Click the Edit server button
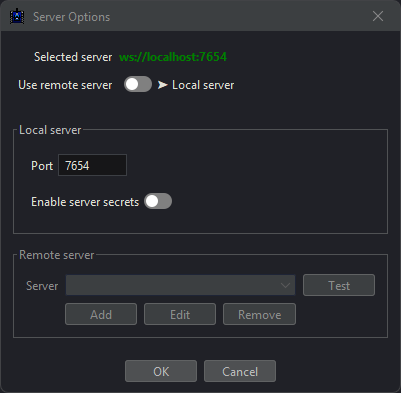The width and height of the screenshot is (401, 393). click(x=180, y=314)
